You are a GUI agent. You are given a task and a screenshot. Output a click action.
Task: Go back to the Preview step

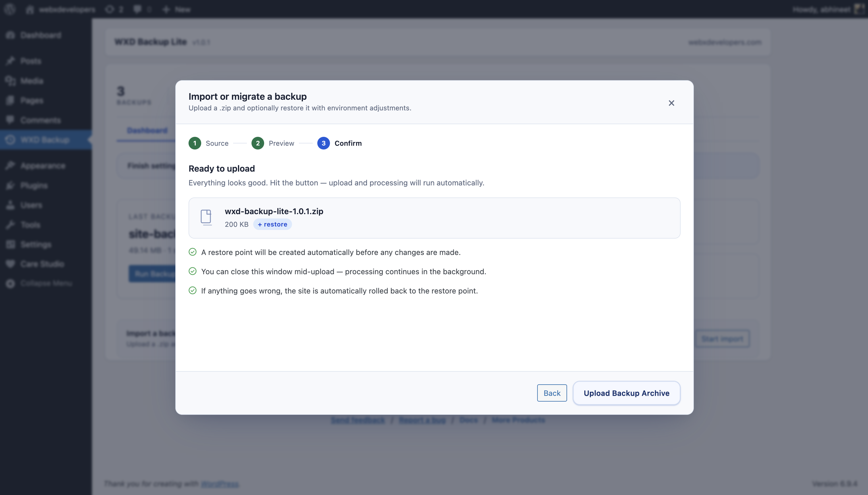point(552,393)
